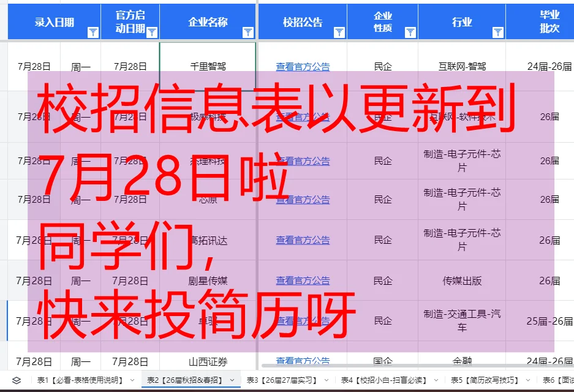Select the 千里智驾 company name cell
574x392 pixels.
208,66
